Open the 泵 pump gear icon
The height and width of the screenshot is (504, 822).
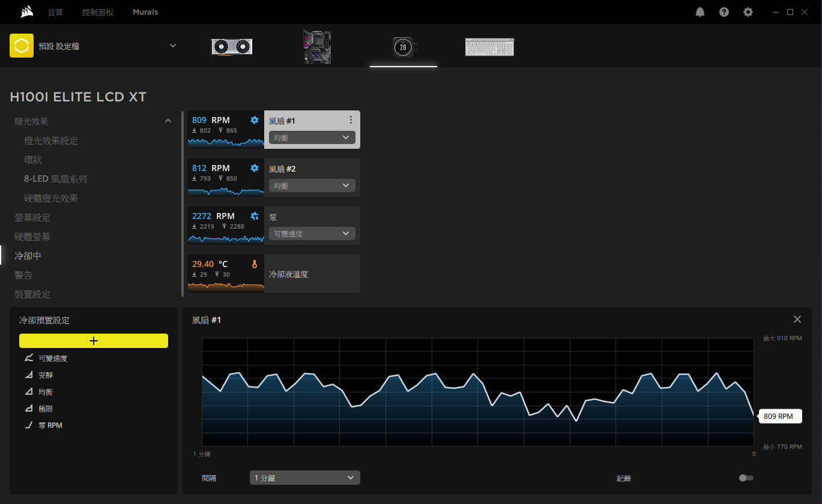(x=255, y=216)
